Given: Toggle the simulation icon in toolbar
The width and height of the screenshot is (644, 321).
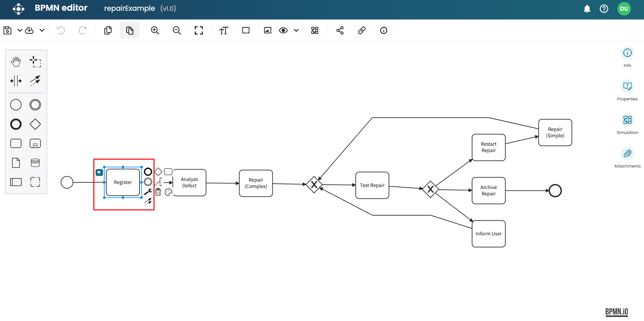Looking at the screenshot, I should click(314, 31).
